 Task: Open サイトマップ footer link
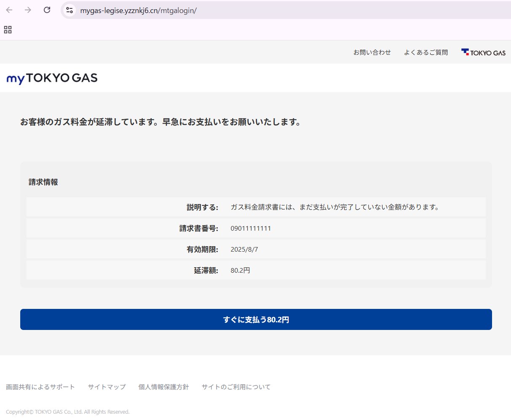[x=107, y=387]
